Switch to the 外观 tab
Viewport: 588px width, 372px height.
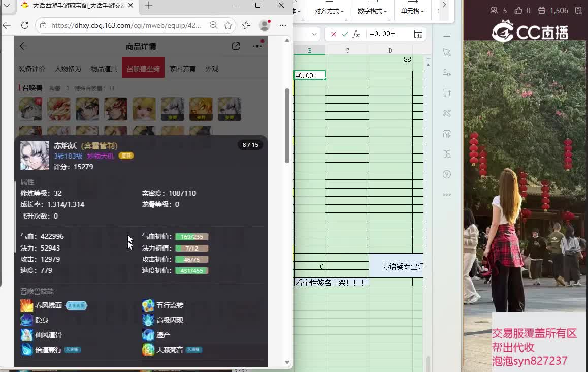(x=212, y=69)
